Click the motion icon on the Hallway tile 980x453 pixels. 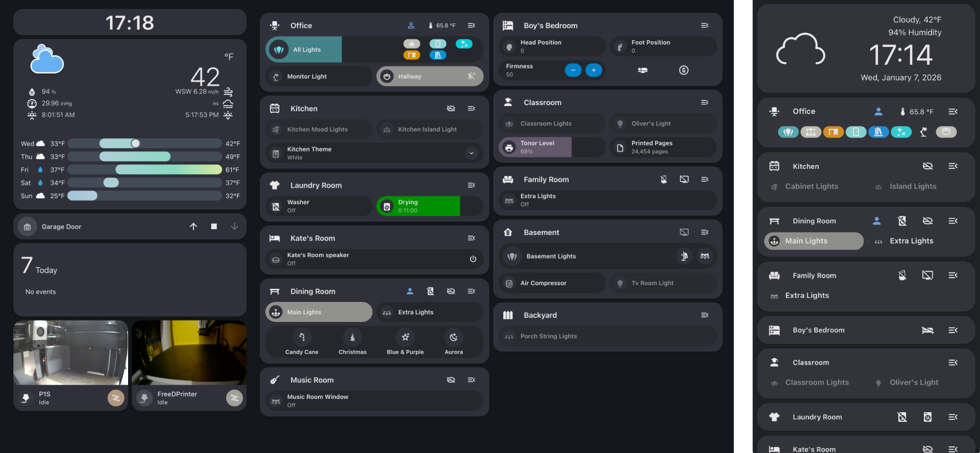tap(471, 77)
